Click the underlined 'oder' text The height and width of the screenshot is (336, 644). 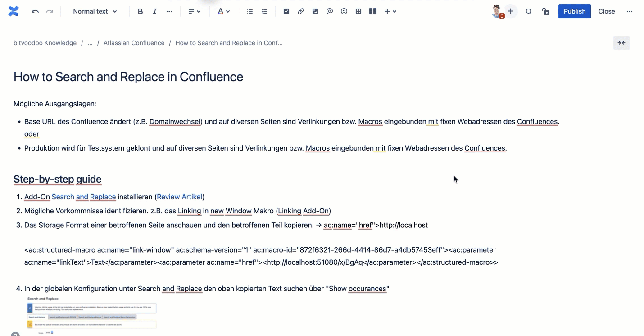coord(32,134)
